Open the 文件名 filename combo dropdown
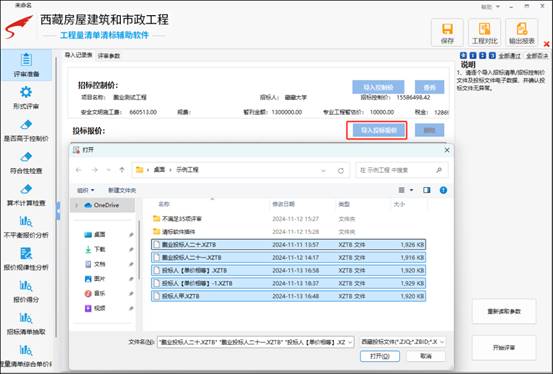This screenshot has width=553, height=374. pos(350,342)
